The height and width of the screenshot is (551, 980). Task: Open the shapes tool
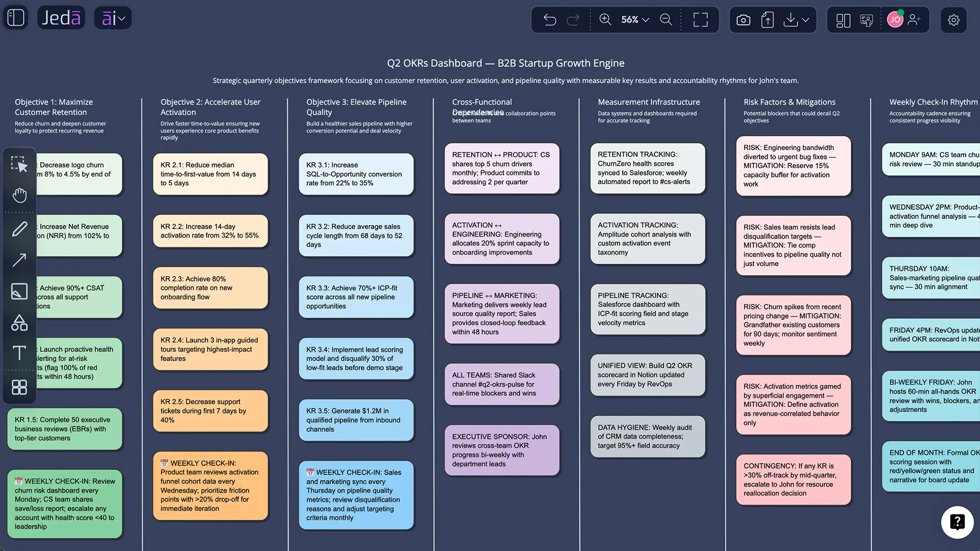[x=19, y=322]
